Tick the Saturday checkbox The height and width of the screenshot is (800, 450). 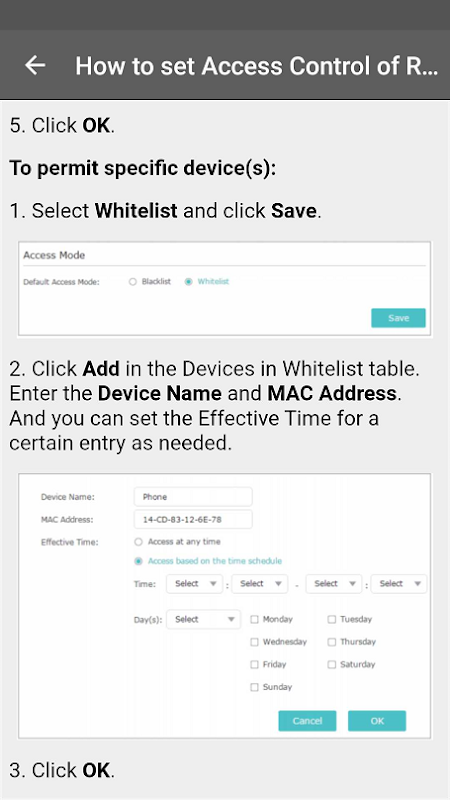coord(332,665)
